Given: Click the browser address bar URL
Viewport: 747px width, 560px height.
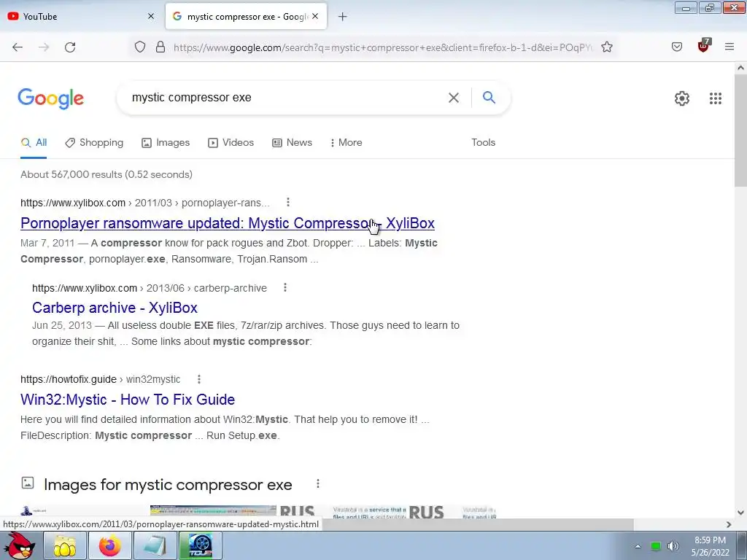Looking at the screenshot, I should point(382,47).
